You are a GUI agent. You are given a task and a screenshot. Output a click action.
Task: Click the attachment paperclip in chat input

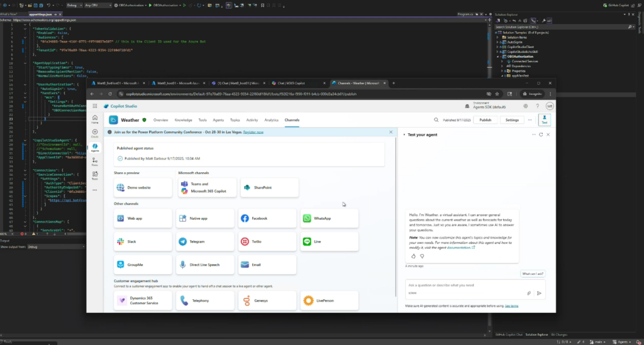point(529,293)
